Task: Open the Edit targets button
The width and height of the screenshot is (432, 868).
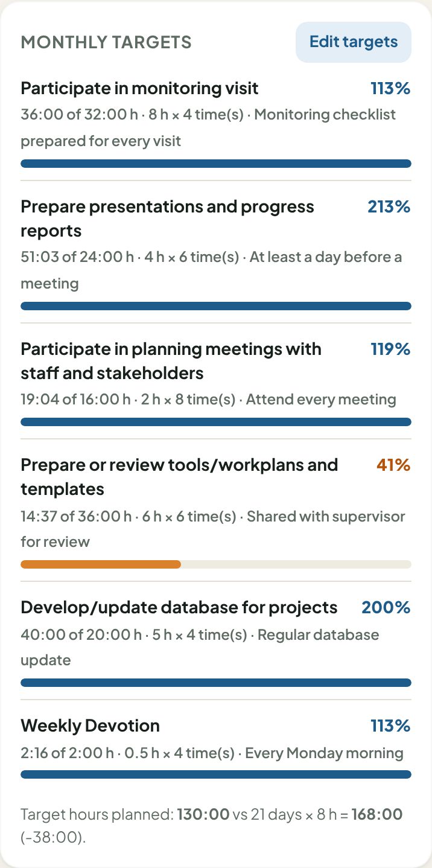Action: click(353, 42)
